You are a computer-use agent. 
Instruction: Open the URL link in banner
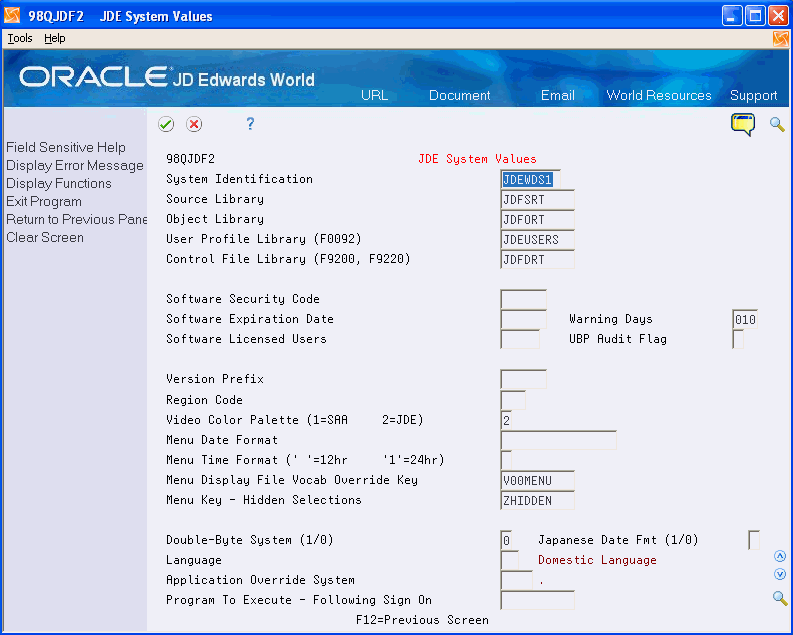374,95
